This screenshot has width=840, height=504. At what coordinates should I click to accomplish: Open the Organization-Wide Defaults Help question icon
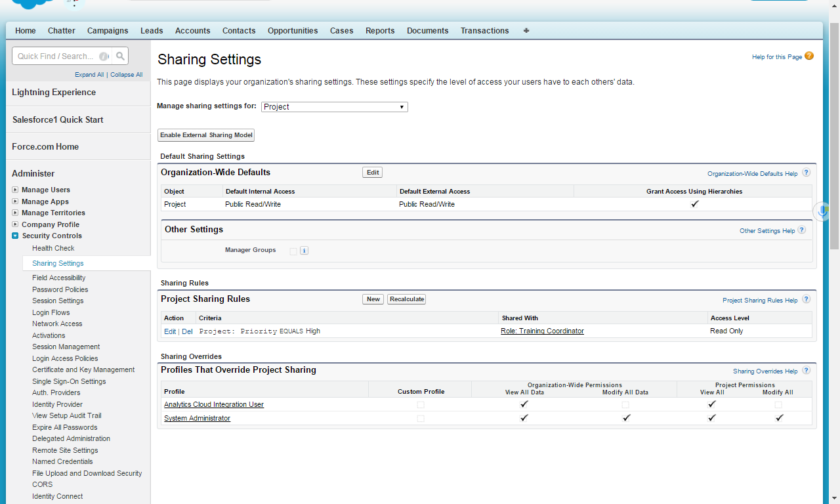tap(806, 173)
